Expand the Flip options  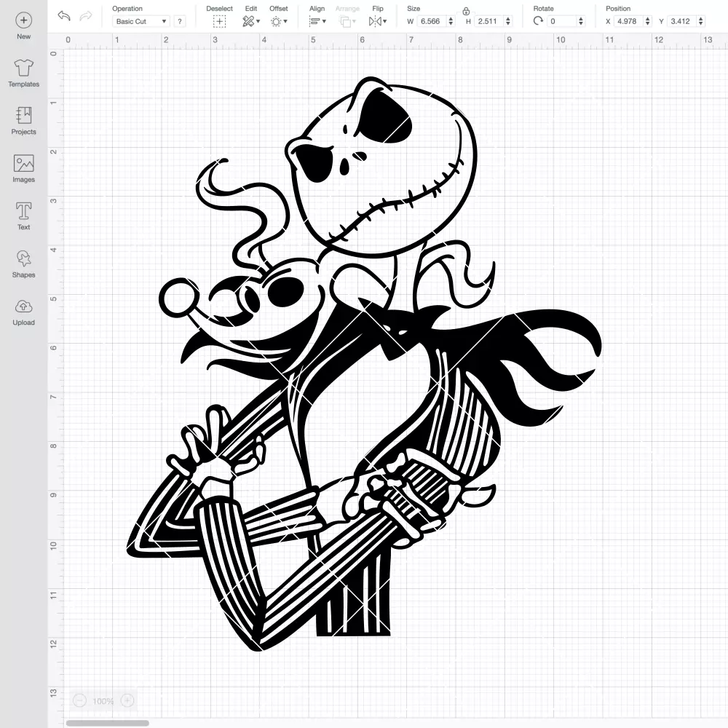[377, 21]
